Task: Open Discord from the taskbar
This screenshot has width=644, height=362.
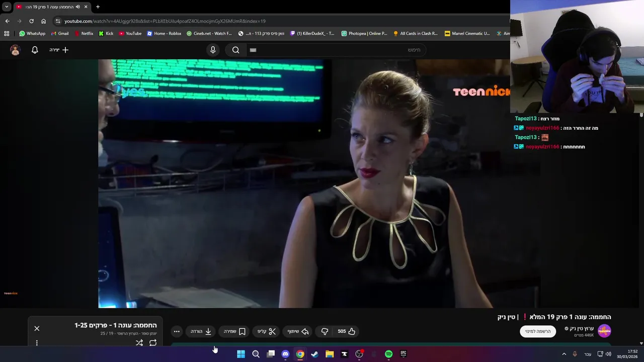Action: (285, 354)
